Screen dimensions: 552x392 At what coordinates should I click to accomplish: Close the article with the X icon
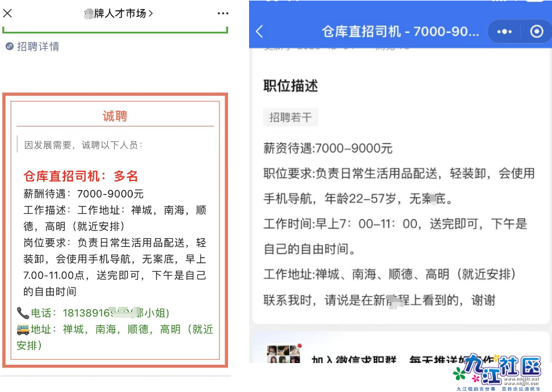[8, 13]
